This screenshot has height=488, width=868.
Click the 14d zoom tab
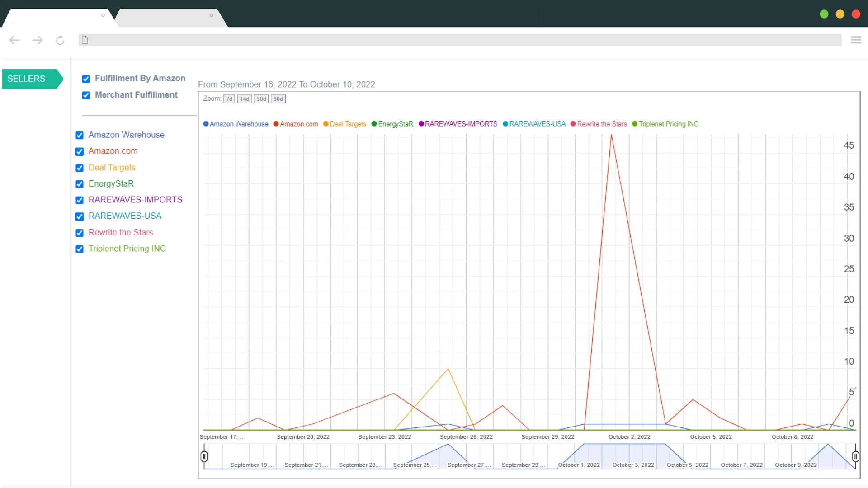pyautogui.click(x=245, y=99)
